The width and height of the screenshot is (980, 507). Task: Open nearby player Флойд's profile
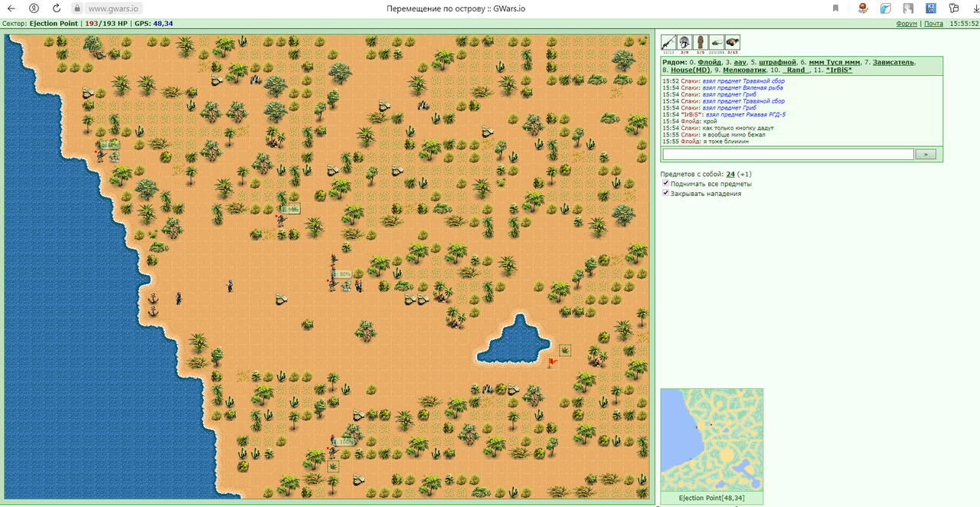click(710, 61)
